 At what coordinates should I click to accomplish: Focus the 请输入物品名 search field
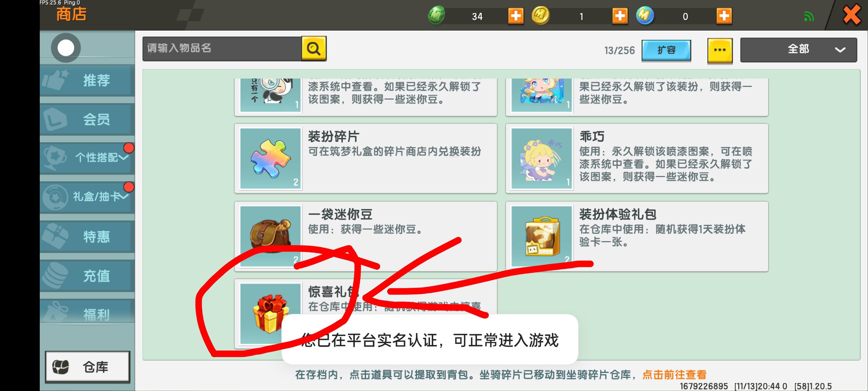pos(222,48)
